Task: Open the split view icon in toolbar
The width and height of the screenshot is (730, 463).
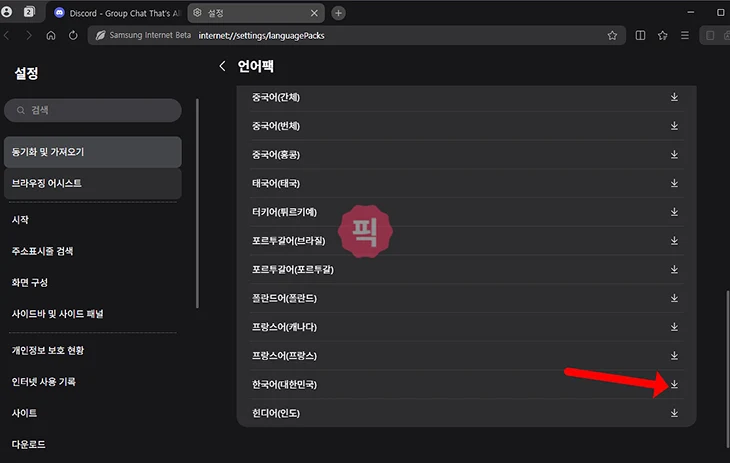Action: click(x=641, y=35)
